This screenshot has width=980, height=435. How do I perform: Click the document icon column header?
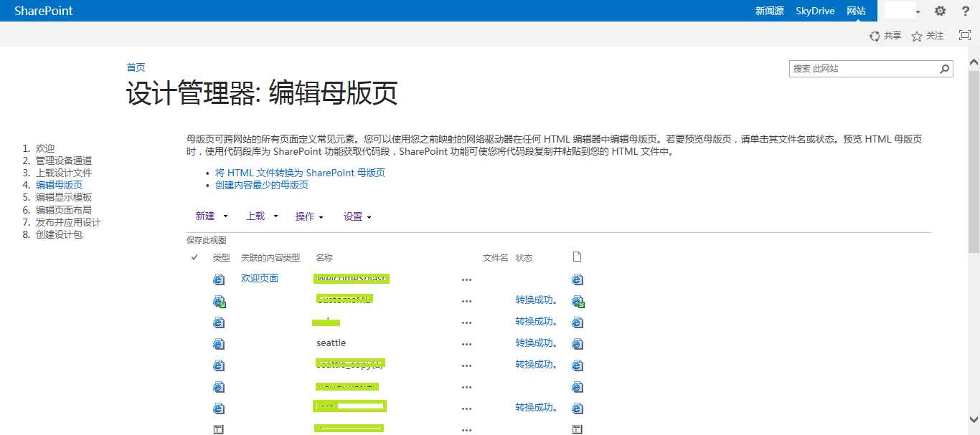click(577, 257)
